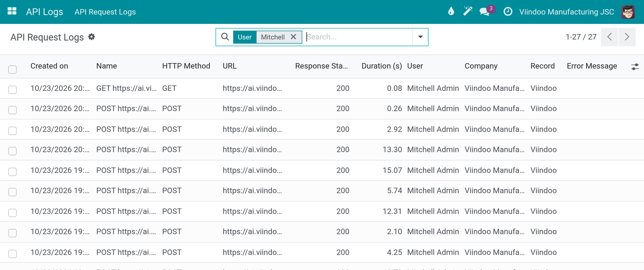644x270 pixels.
Task: Click the 1-27 / 27 pager counter
Action: (581, 37)
